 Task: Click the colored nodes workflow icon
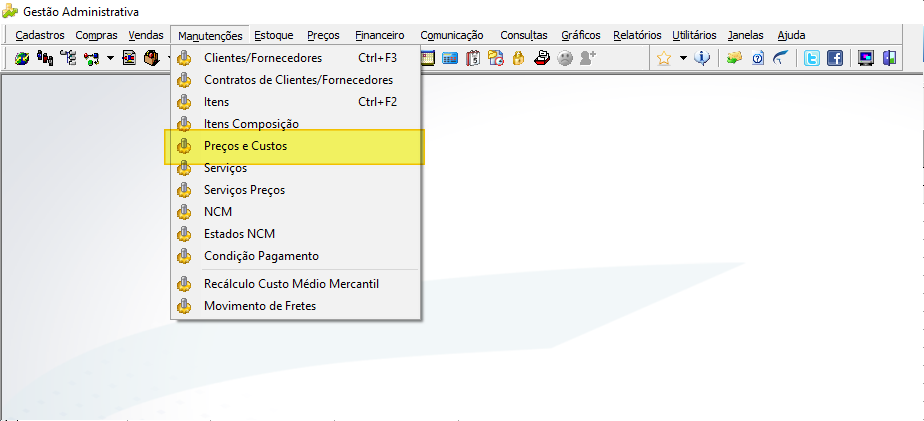91,58
